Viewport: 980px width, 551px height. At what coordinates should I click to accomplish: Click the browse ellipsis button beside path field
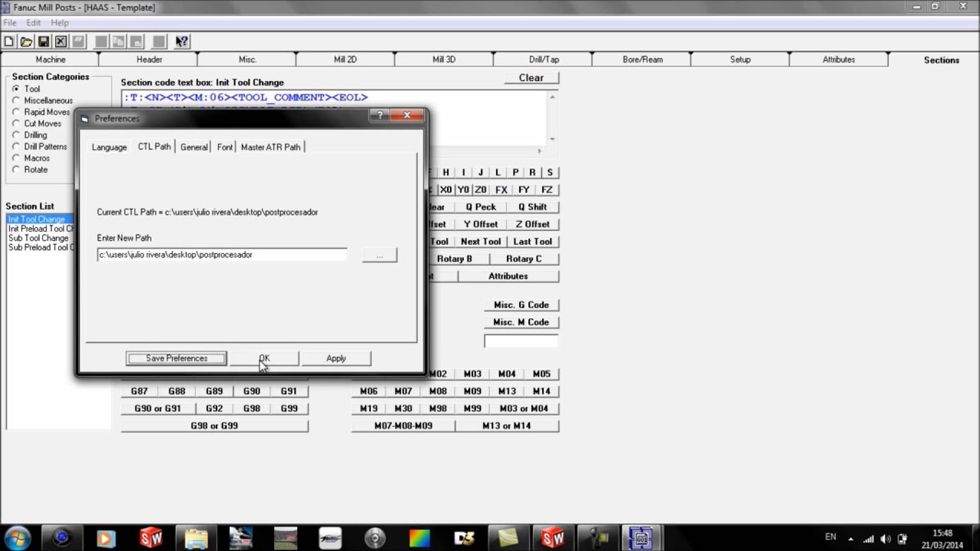tap(379, 255)
